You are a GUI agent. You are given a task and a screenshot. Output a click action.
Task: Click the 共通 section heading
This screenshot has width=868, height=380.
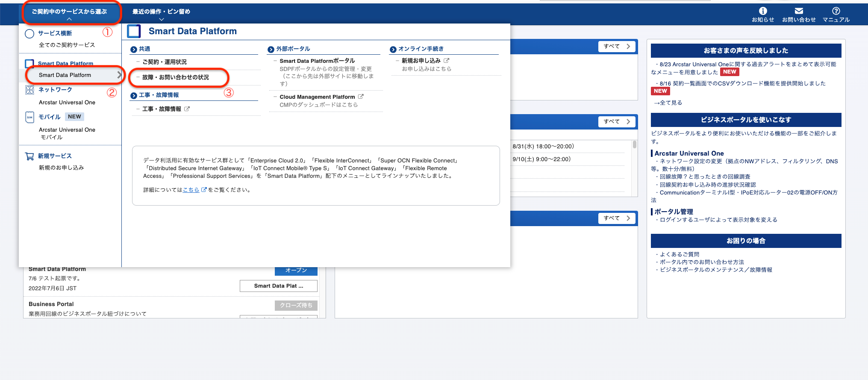[x=144, y=49]
